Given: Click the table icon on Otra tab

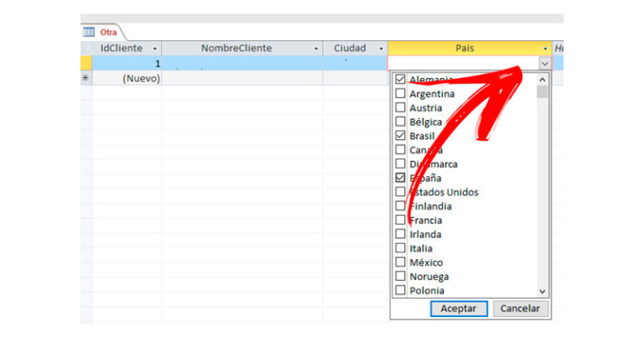Looking at the screenshot, I should pos(88,32).
